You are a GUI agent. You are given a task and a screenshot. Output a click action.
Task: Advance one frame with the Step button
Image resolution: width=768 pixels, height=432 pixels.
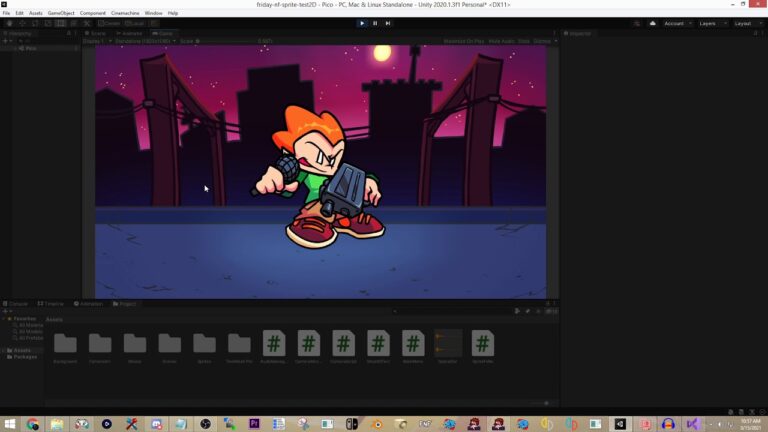(387, 23)
